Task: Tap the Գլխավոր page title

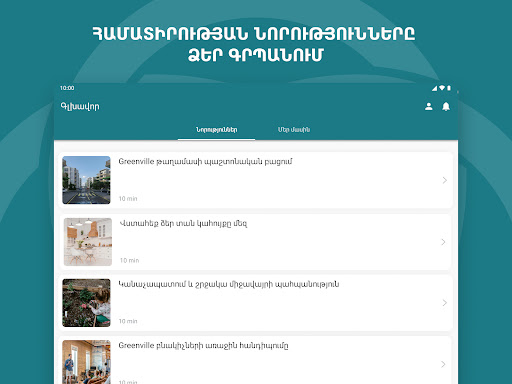Action: (80, 107)
